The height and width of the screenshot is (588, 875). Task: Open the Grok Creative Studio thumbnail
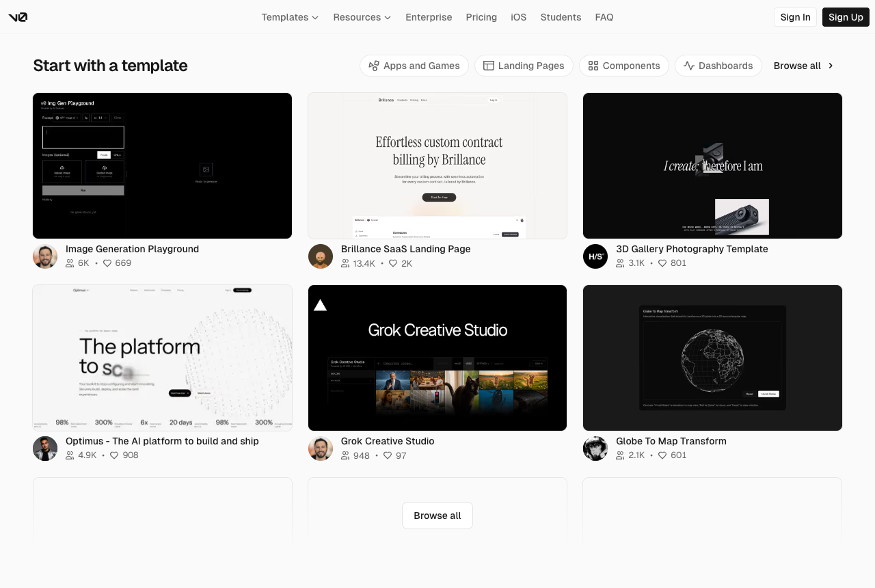(437, 358)
